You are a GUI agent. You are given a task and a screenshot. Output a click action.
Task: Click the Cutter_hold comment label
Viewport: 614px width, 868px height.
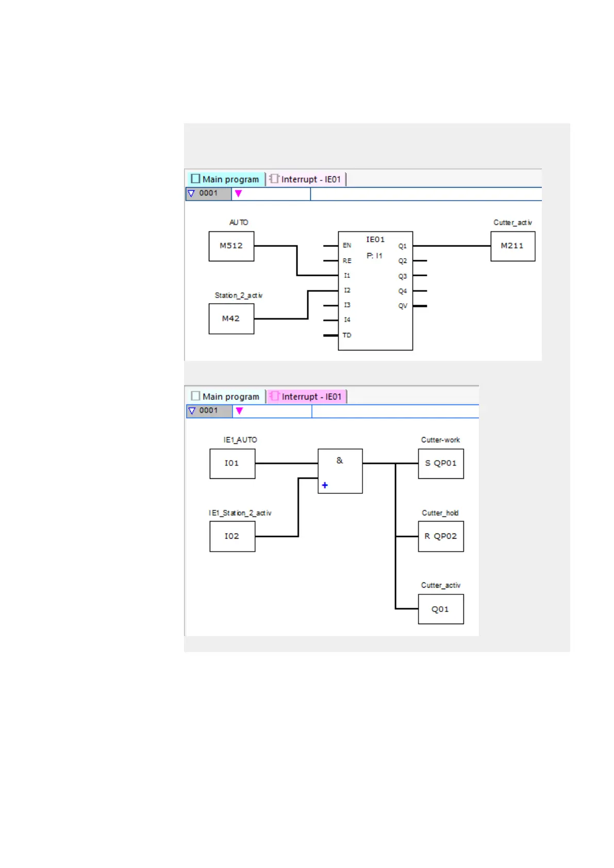click(440, 513)
